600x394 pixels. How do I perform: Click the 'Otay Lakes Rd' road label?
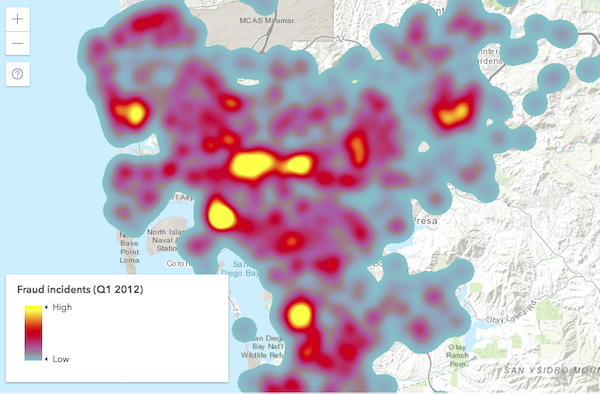511,312
